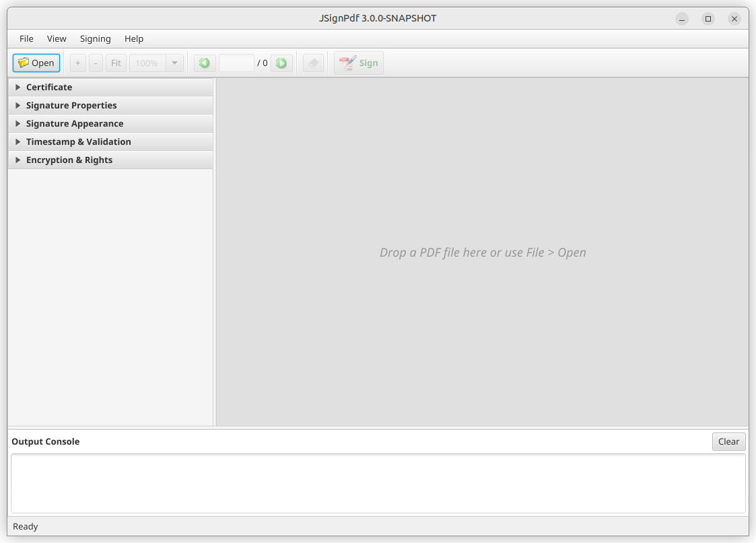Open the Signing menu
The height and width of the screenshot is (543, 756).
point(95,38)
